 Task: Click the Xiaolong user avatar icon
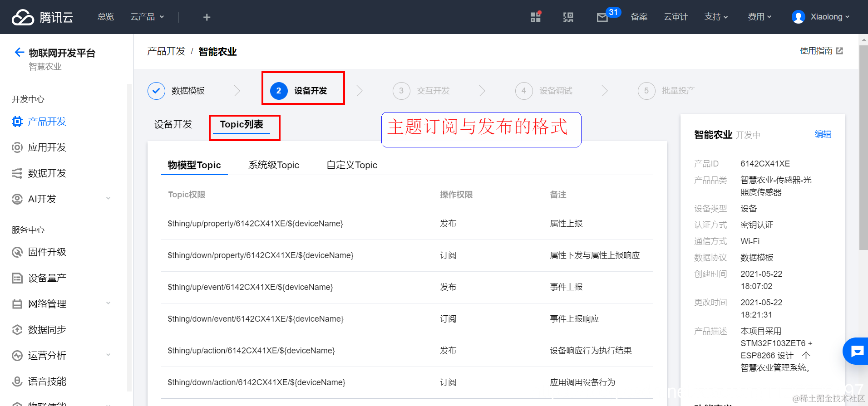point(798,17)
